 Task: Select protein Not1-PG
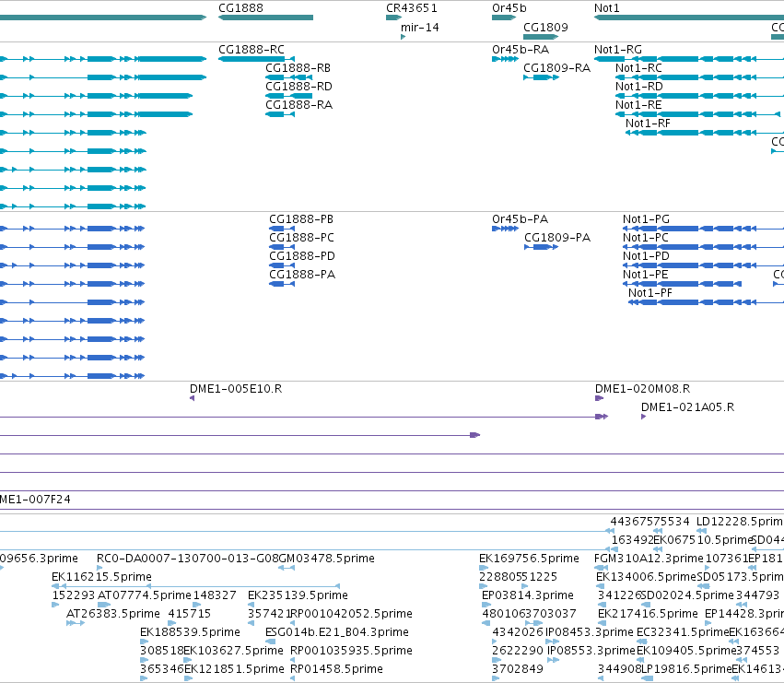click(x=646, y=219)
